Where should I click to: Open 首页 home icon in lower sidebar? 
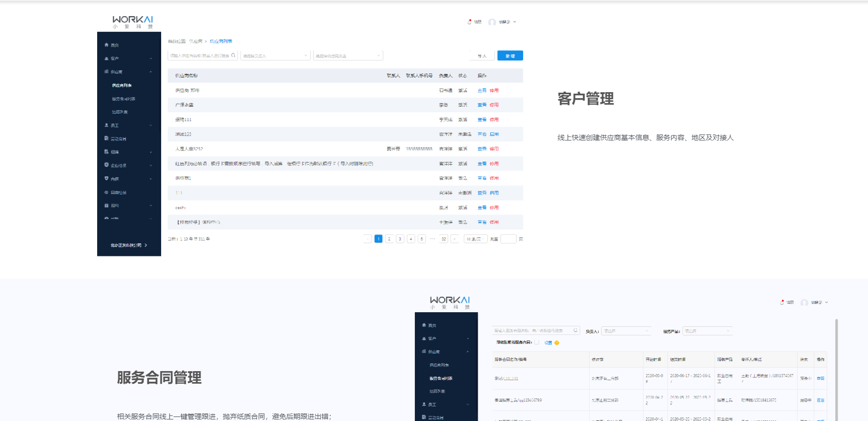click(424, 325)
